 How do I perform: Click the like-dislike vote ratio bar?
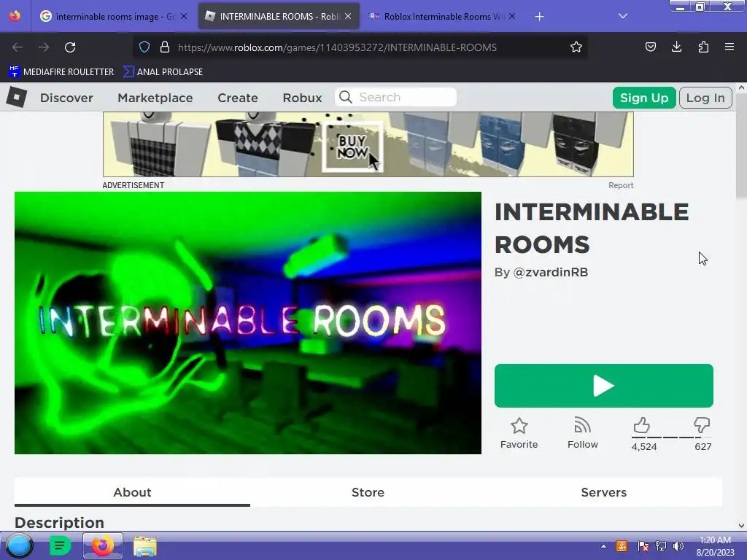[671, 437]
